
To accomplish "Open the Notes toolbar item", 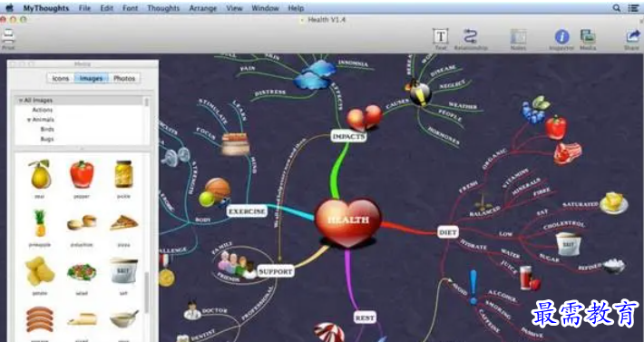I will pyautogui.click(x=518, y=36).
